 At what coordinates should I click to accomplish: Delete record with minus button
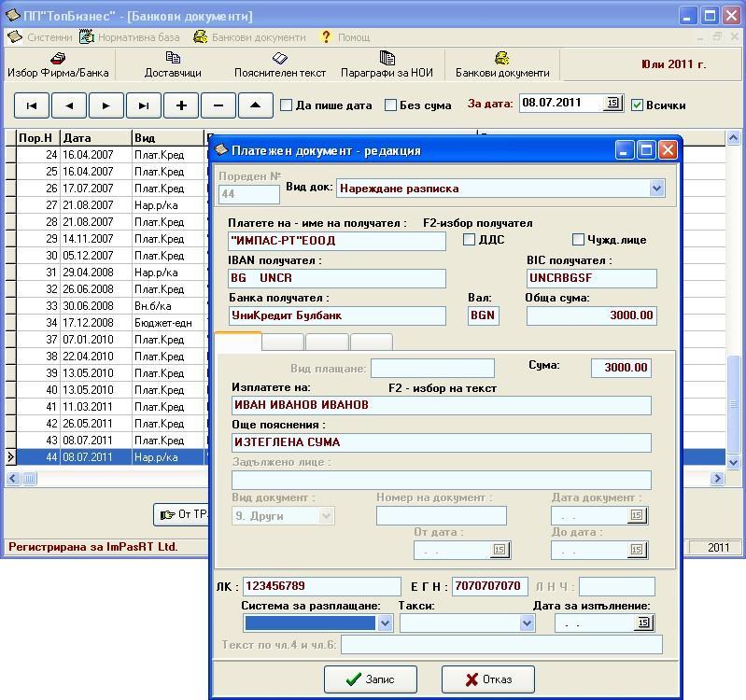pyautogui.click(x=218, y=105)
